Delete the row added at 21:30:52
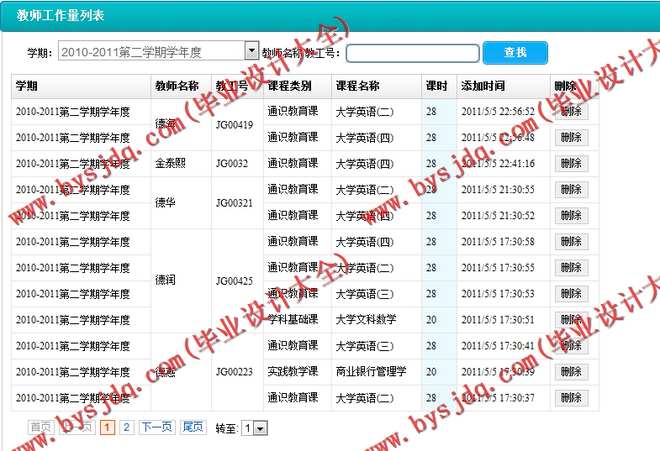The width and height of the screenshot is (660, 451). pos(571,216)
